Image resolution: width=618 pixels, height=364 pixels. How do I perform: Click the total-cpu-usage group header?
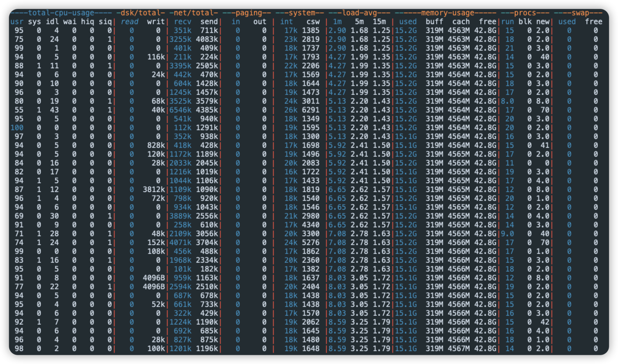point(61,13)
